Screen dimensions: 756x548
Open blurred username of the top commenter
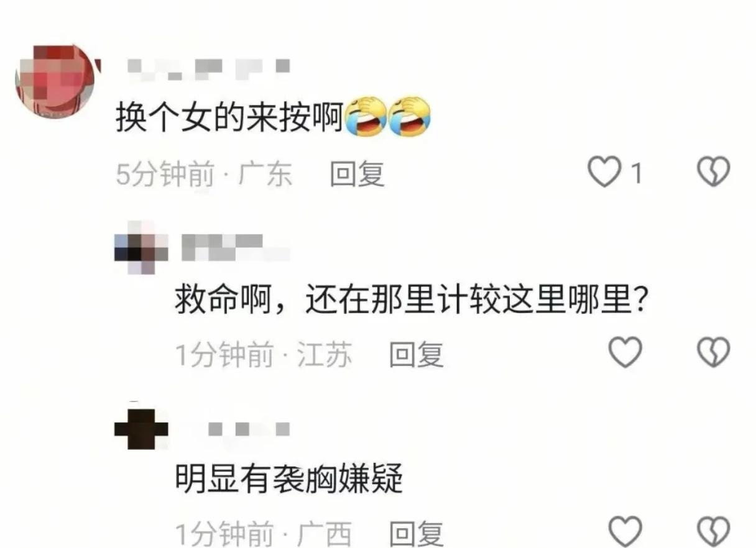(x=208, y=67)
